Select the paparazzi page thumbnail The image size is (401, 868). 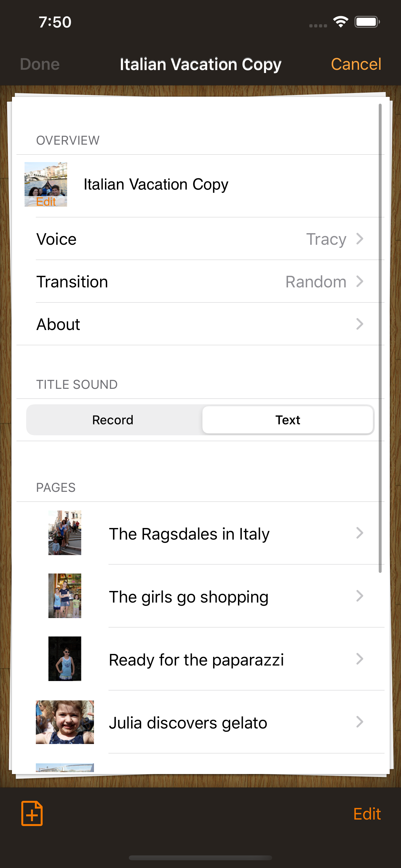(x=65, y=659)
